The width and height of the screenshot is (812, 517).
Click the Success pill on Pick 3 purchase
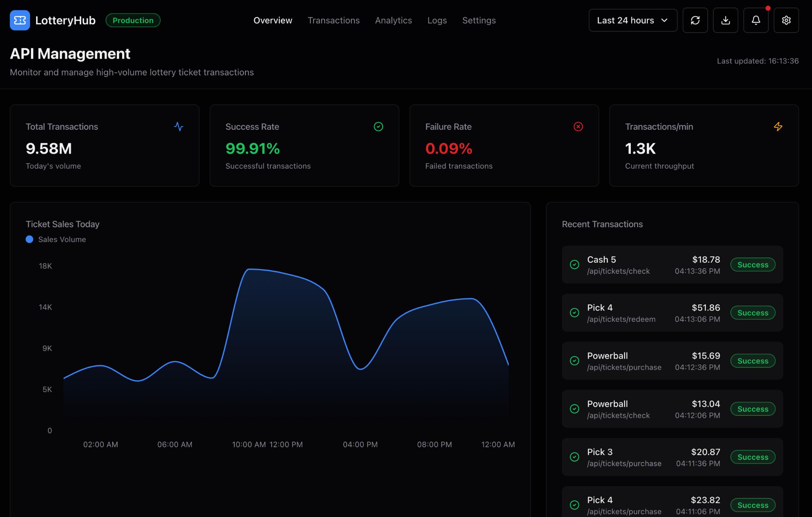753,457
